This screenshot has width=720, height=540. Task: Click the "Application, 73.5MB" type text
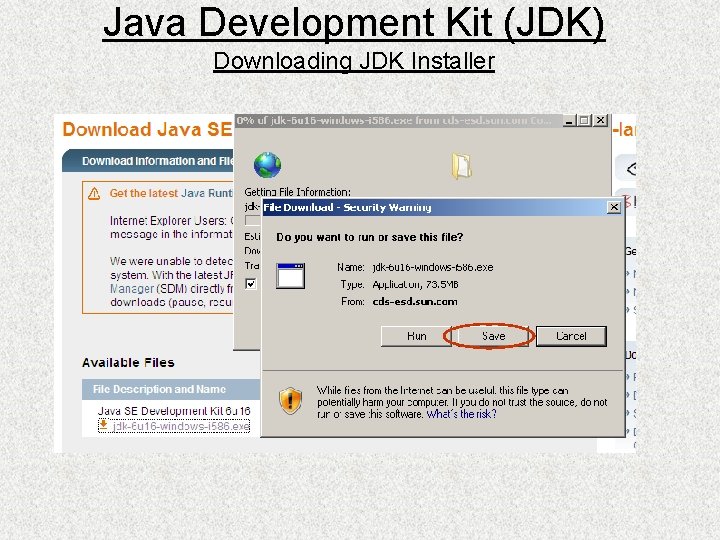pos(416,285)
